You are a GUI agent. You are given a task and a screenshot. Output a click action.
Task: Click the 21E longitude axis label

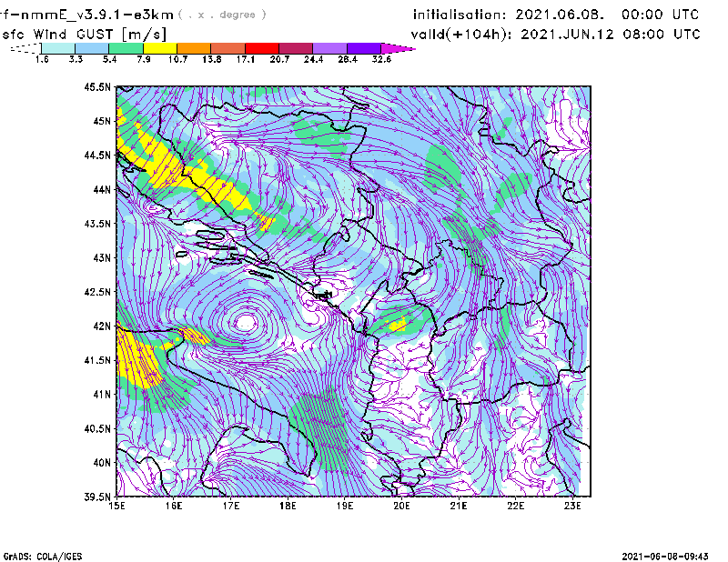pos(459,506)
